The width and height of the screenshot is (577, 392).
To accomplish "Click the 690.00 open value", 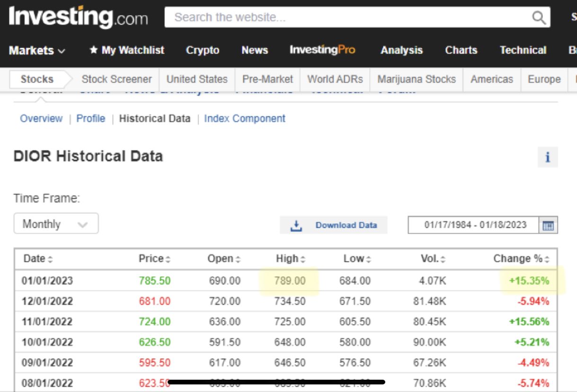I will (225, 281).
